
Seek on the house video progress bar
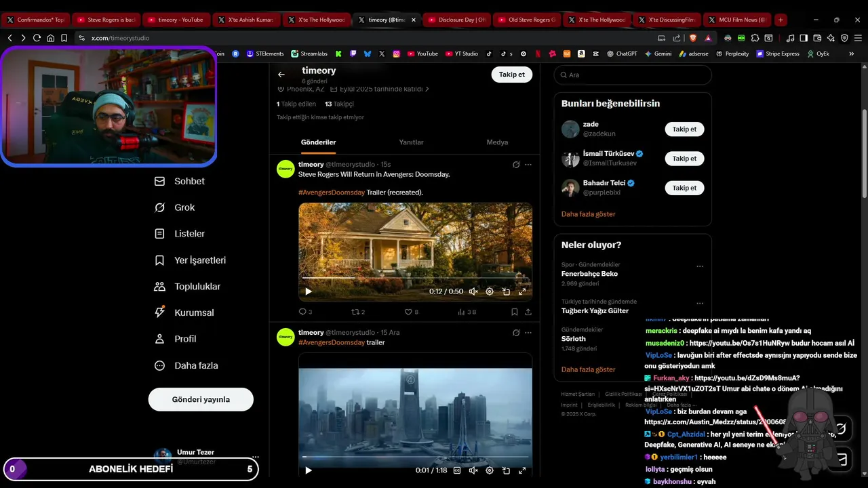[x=415, y=278]
